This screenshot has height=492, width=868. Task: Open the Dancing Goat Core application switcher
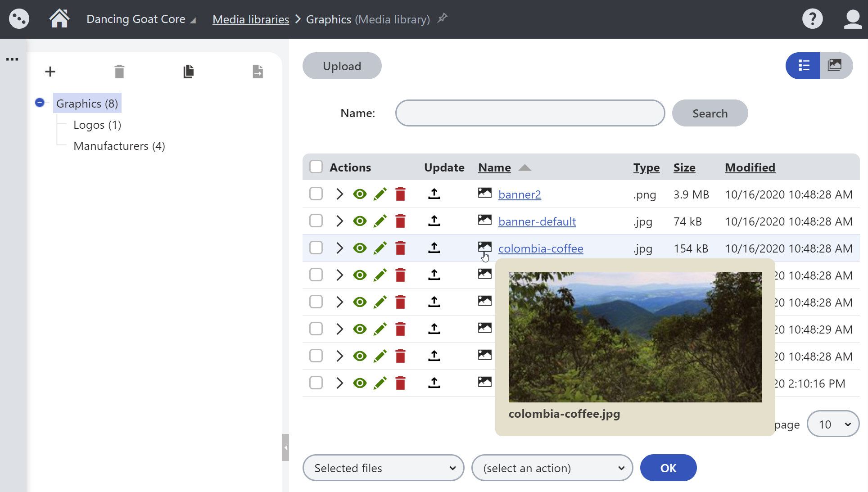tap(136, 19)
